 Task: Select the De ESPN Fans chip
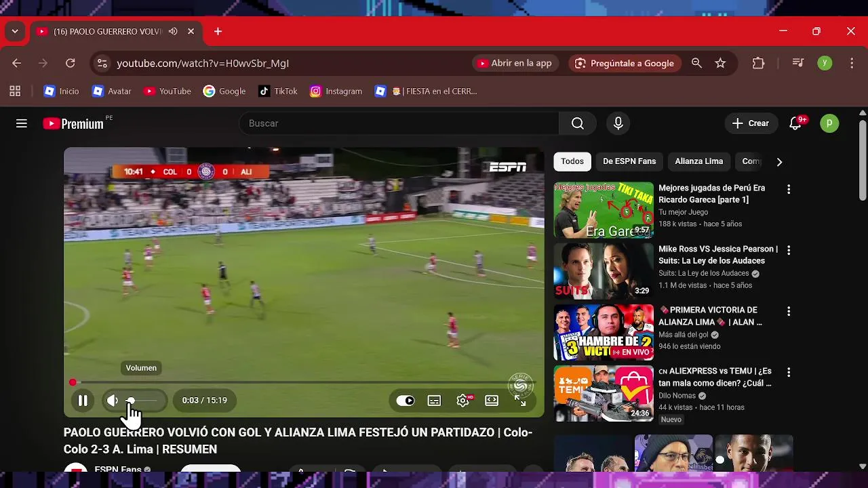(629, 161)
